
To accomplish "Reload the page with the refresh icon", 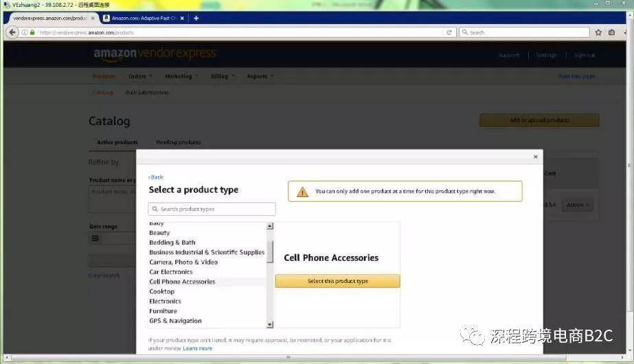I will 449,32.
